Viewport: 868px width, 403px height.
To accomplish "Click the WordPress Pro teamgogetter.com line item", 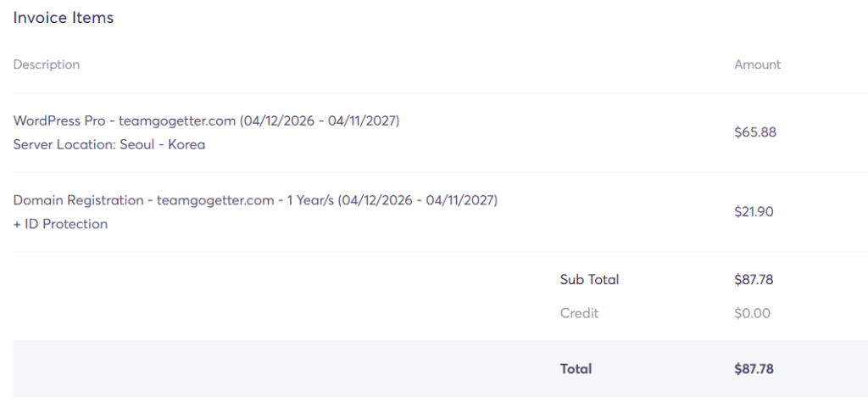I will coord(206,120).
